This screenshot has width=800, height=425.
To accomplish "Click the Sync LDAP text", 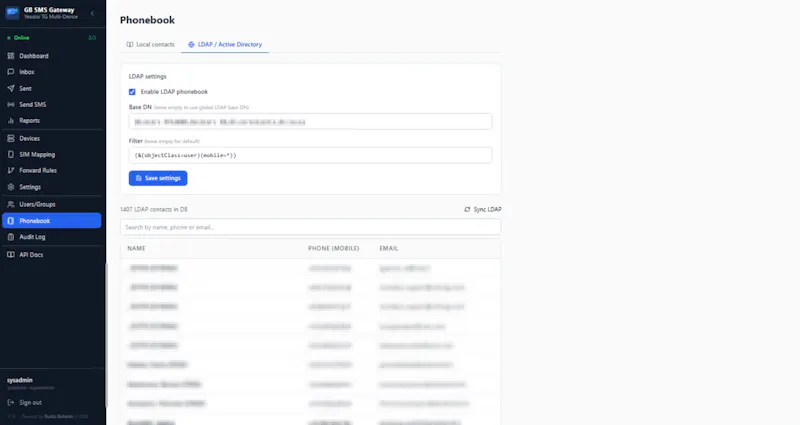I will coord(487,209).
